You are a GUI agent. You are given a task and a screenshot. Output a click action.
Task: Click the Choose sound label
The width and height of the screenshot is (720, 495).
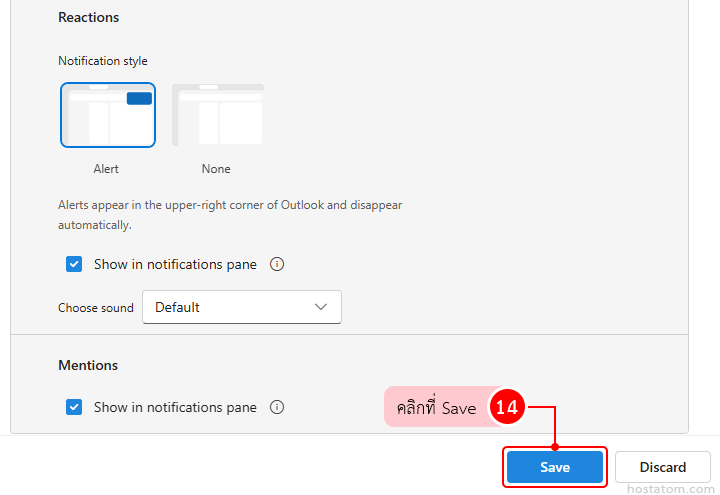[96, 308]
